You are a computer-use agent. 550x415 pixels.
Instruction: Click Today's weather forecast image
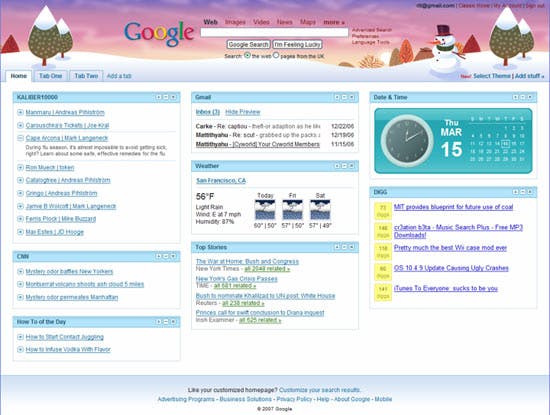[x=265, y=209]
